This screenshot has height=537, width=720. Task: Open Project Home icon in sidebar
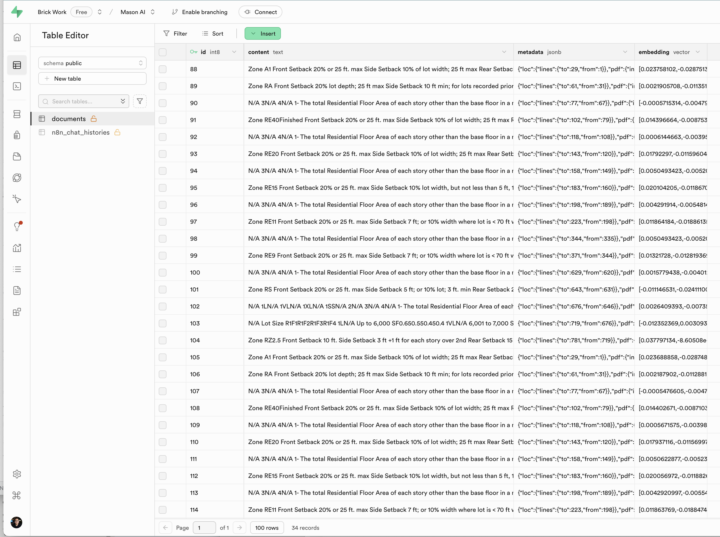tap(17, 37)
